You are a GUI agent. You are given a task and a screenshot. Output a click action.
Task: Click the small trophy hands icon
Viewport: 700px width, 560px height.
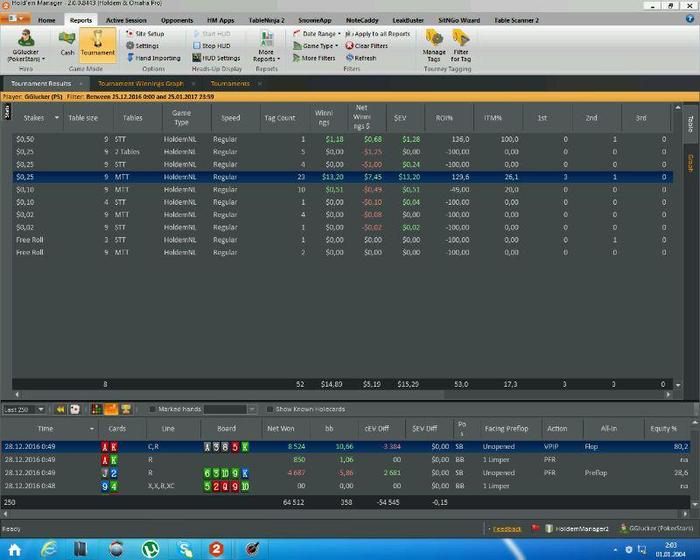tap(126, 409)
